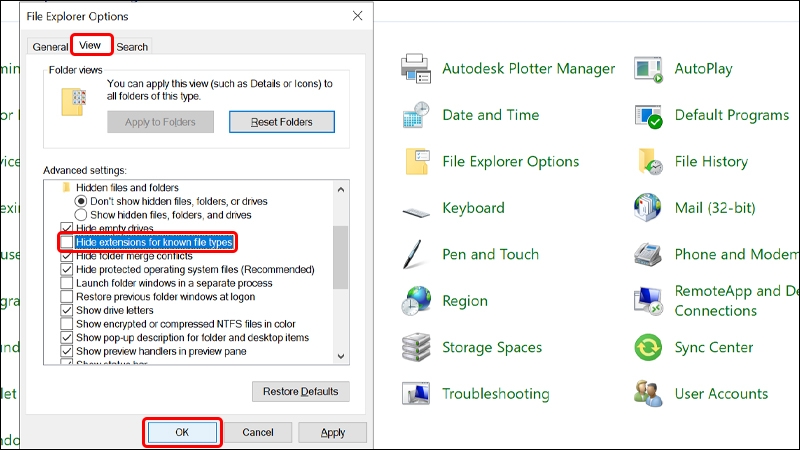
Task: Open Pen and Touch link text
Action: (x=490, y=255)
